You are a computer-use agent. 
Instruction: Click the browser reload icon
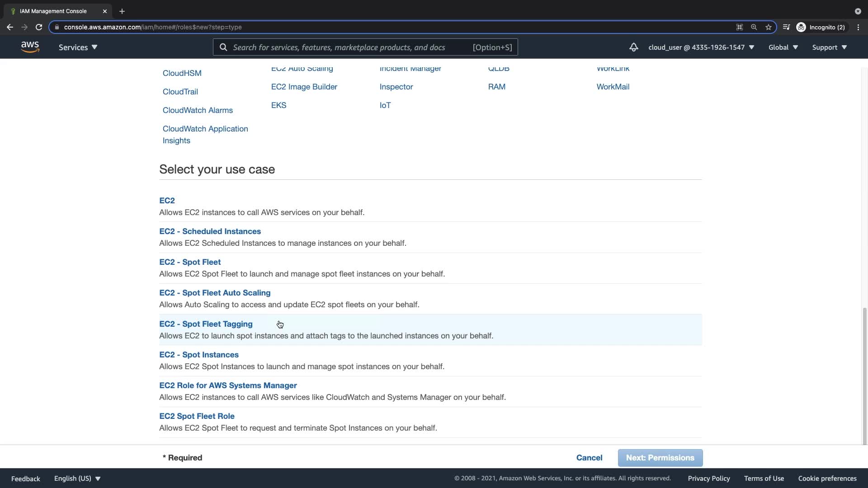click(x=39, y=27)
